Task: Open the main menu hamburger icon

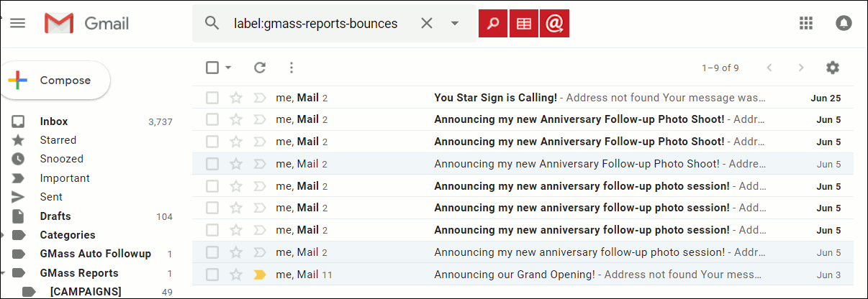Action: click(17, 23)
